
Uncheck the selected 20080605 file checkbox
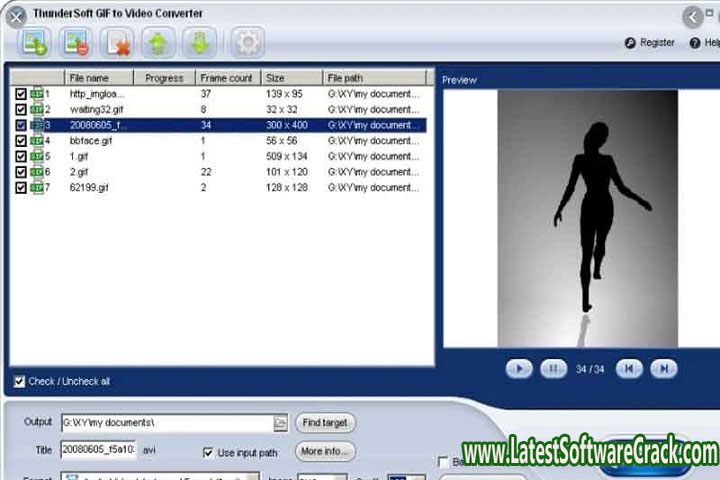click(x=21, y=125)
